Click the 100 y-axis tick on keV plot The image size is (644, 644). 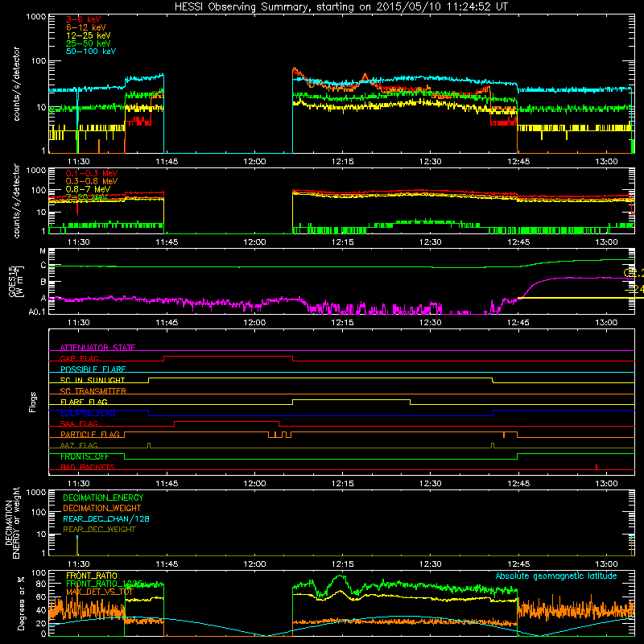(39, 61)
